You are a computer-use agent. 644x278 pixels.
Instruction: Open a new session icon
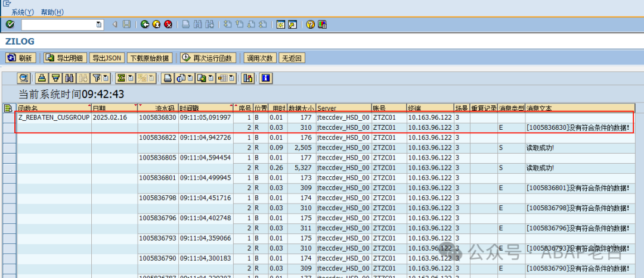click(281, 24)
